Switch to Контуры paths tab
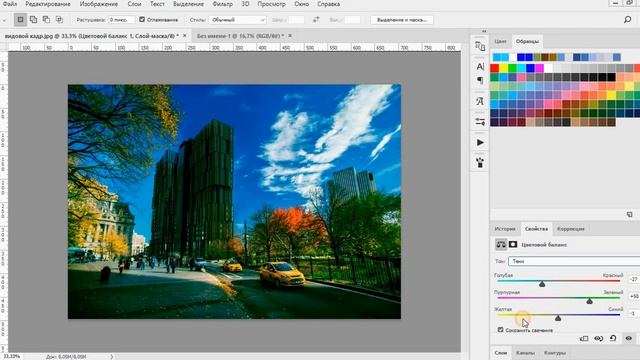Screen dimensions: 640x360 (x=555, y=353)
